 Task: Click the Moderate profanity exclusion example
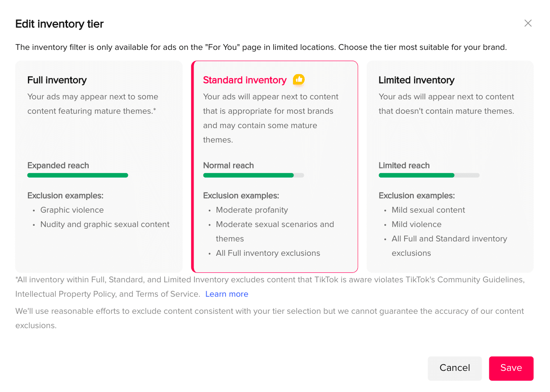[x=252, y=210]
